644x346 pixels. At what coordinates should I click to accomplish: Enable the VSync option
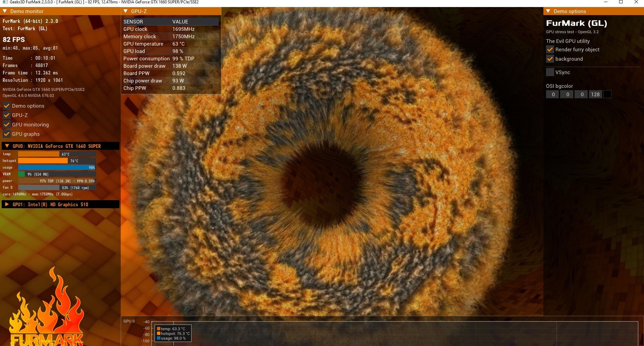[x=550, y=72]
